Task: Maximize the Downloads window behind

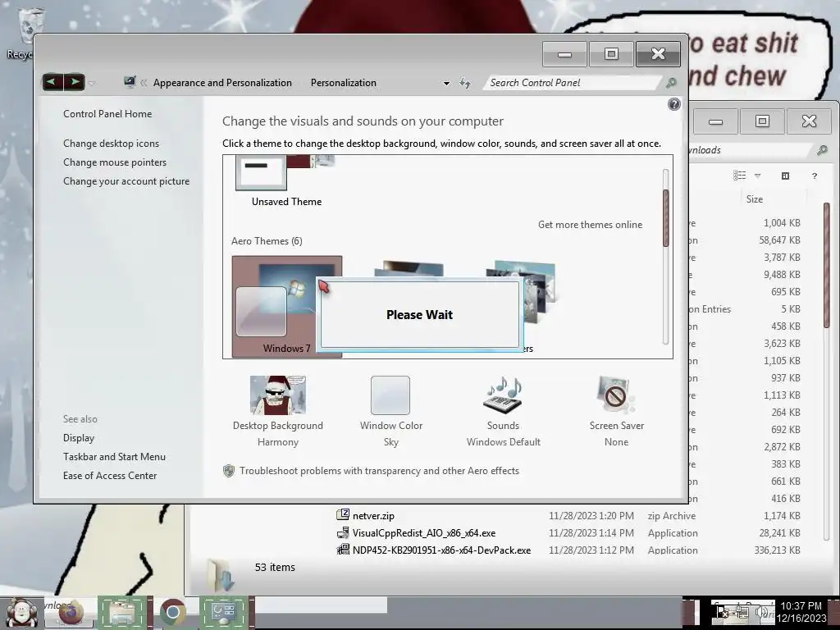Action: 762,121
